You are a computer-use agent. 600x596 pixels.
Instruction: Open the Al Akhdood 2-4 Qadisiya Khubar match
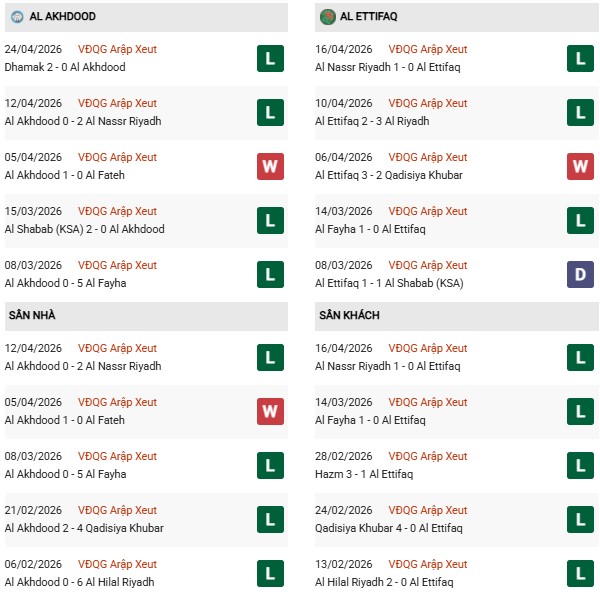pos(84,528)
